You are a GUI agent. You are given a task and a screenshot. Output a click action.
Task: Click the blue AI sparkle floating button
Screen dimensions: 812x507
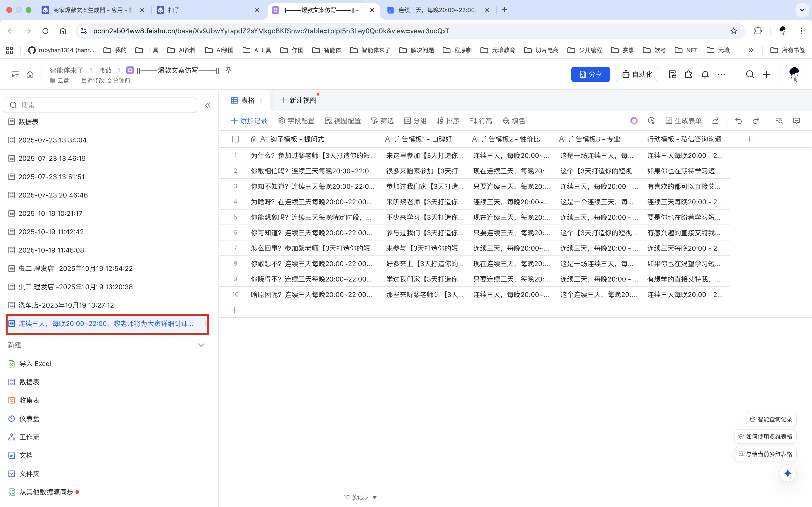[x=788, y=473]
